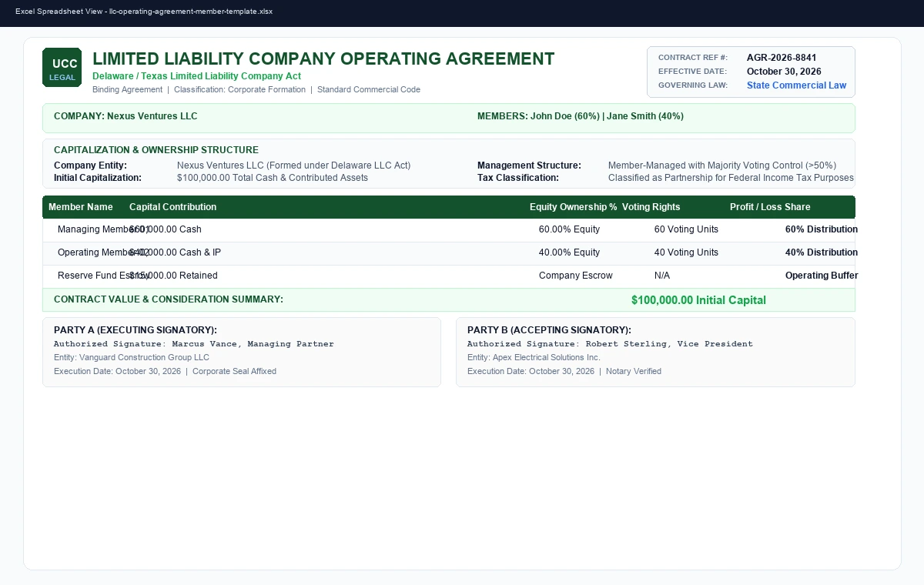Select the Capitalization & Ownership Structure heading
The height and width of the screenshot is (585, 924).
point(156,150)
